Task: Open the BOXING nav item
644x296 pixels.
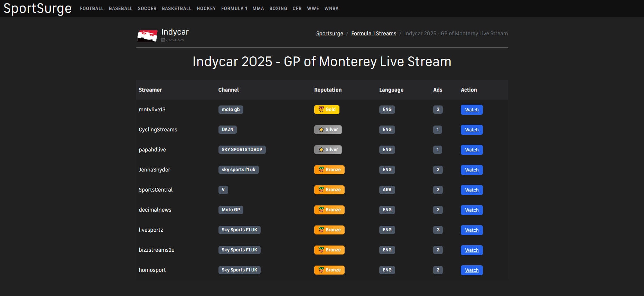Action: (278, 8)
